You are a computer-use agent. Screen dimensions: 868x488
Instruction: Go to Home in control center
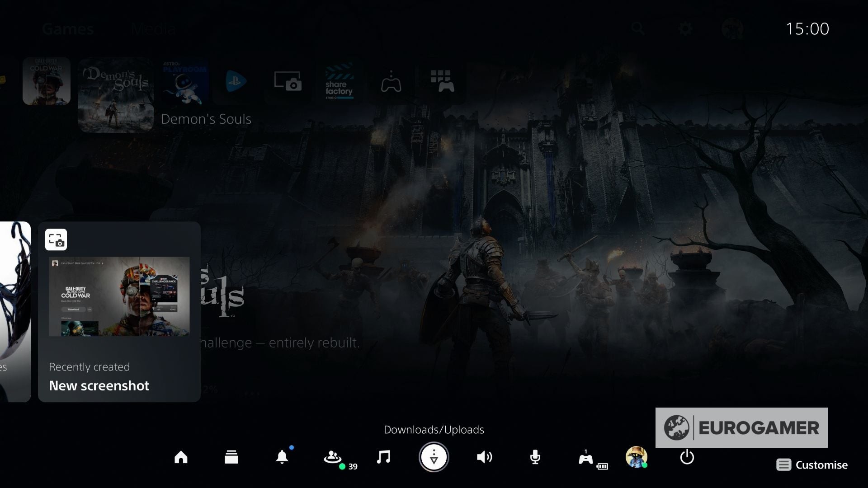(181, 457)
